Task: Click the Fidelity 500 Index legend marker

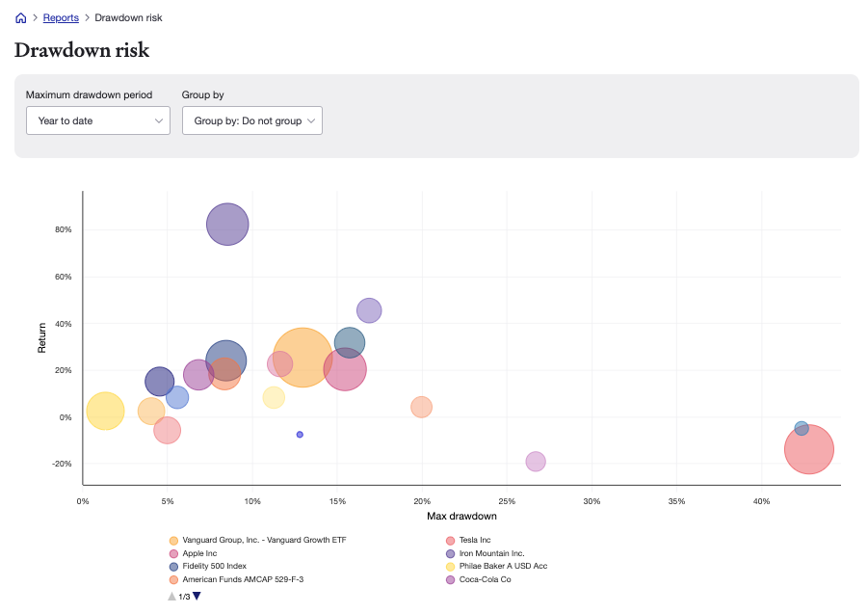Action: [173, 567]
